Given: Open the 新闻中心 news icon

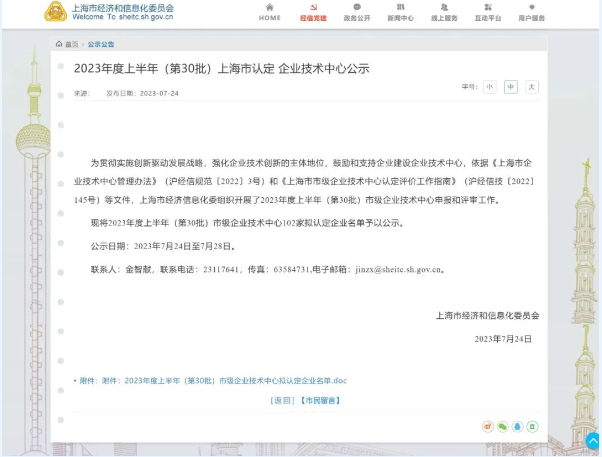Looking at the screenshot, I should tap(400, 7).
